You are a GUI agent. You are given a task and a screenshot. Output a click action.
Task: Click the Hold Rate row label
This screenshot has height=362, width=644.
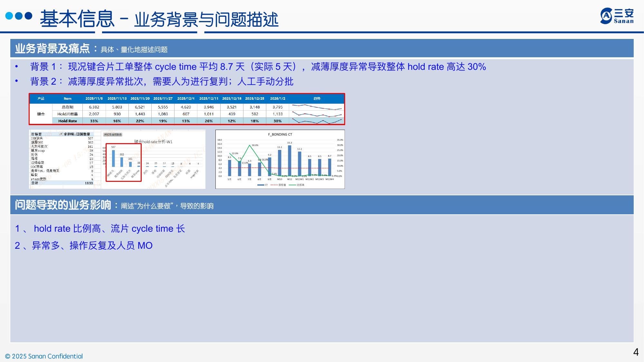(x=67, y=121)
